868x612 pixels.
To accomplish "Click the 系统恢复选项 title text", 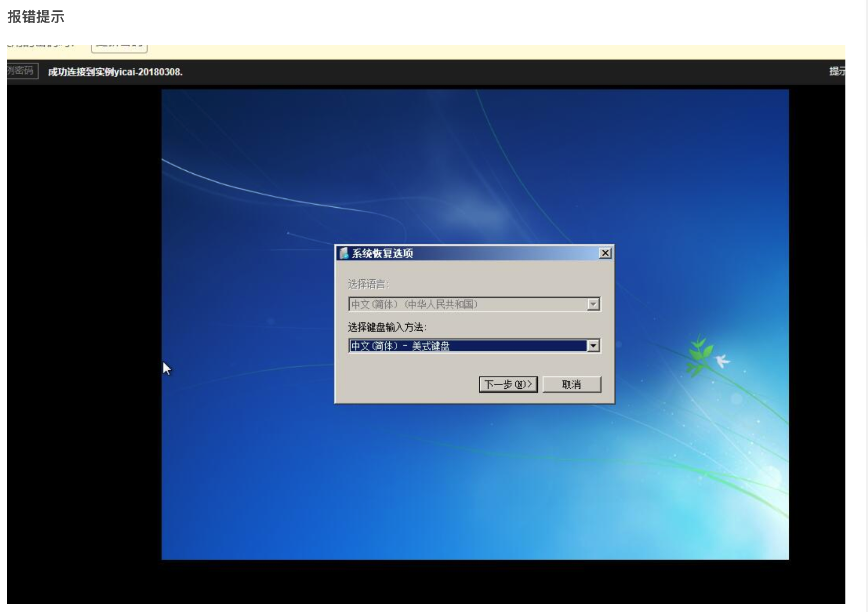I will pos(383,254).
